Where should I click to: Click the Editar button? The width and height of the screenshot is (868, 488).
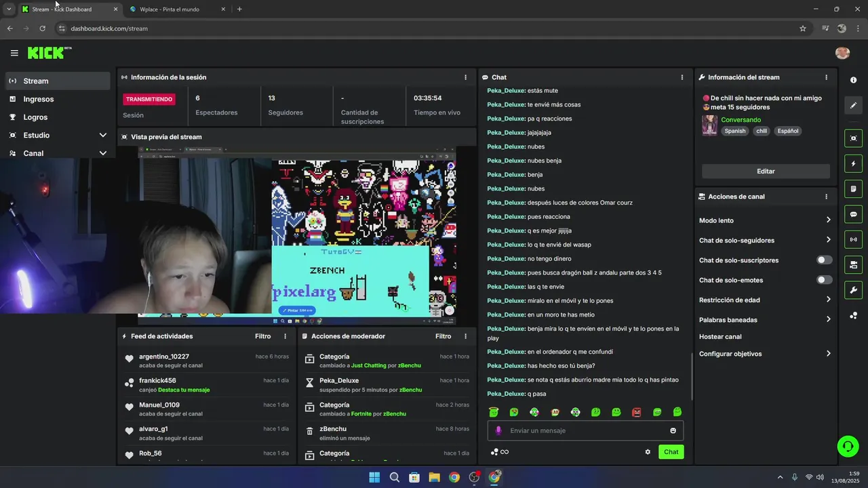pyautogui.click(x=766, y=171)
